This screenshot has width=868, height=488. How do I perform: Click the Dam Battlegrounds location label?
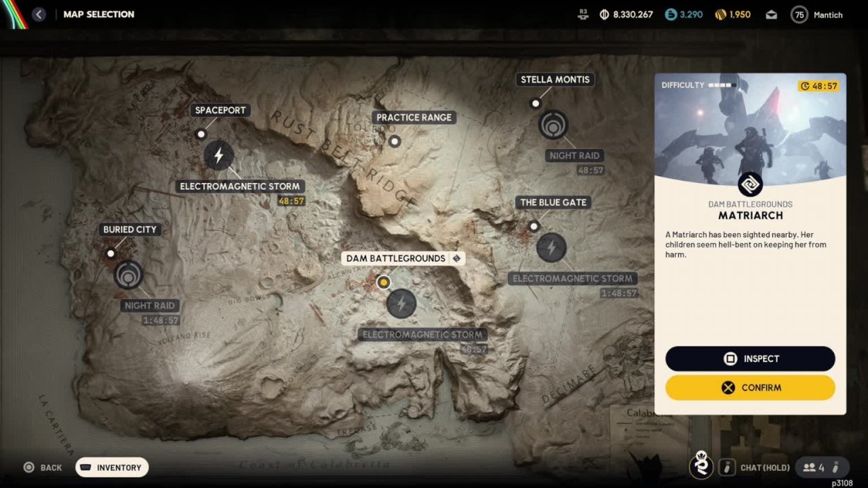tap(403, 258)
